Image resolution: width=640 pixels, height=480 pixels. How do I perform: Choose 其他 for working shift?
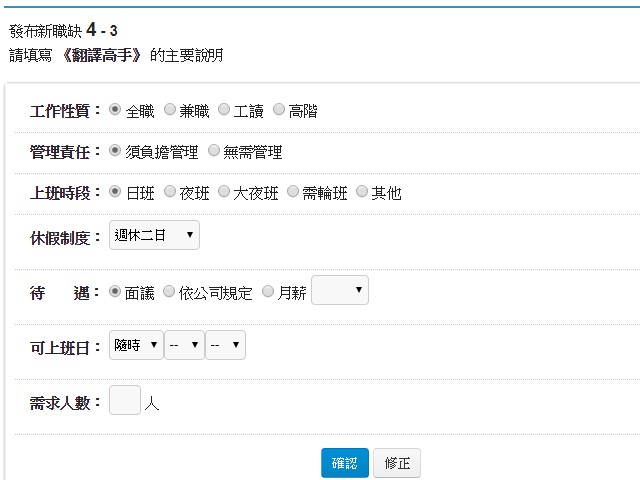362,192
